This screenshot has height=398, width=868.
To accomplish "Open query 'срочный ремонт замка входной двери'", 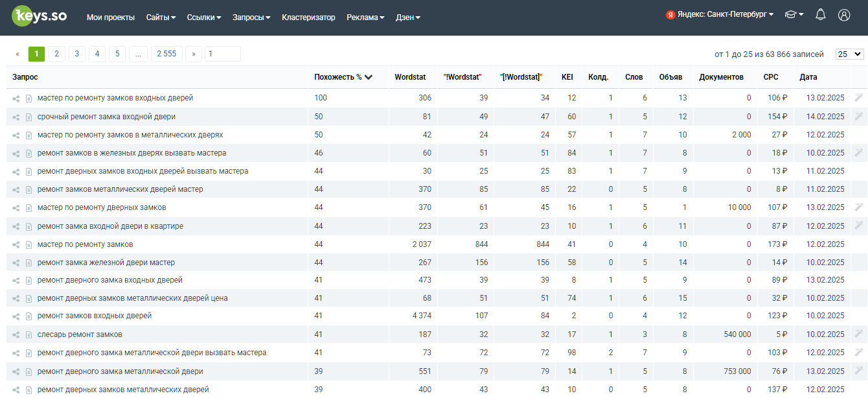I will [106, 117].
